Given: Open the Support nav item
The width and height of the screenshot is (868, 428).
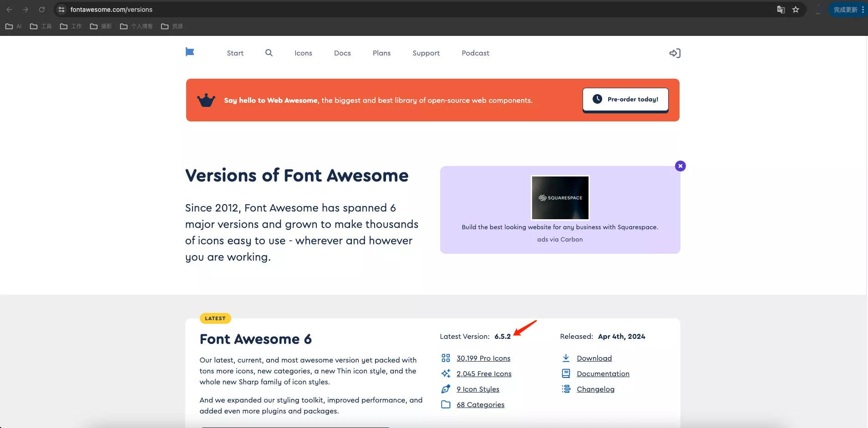Looking at the screenshot, I should [426, 53].
